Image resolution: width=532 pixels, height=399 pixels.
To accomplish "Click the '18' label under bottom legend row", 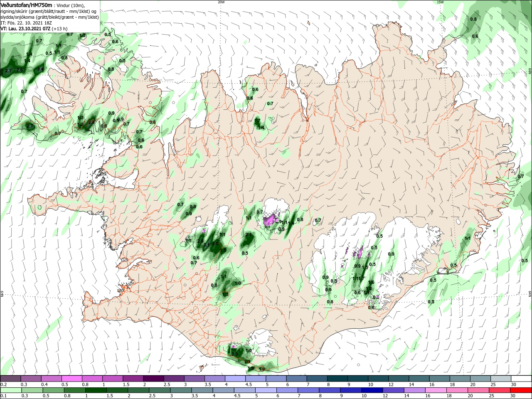I will coord(449,396).
